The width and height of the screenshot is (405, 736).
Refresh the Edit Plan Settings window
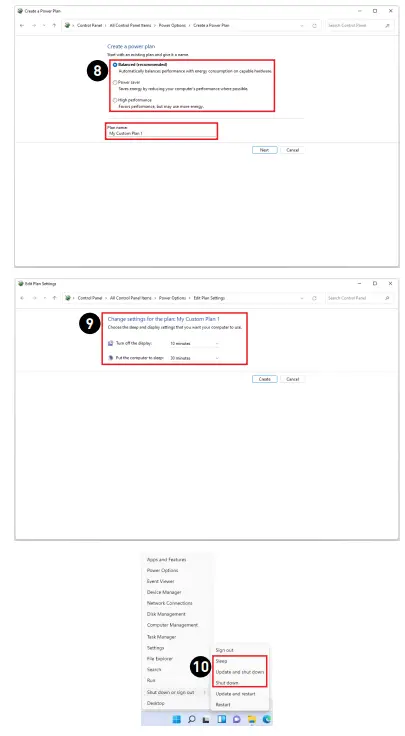(314, 298)
